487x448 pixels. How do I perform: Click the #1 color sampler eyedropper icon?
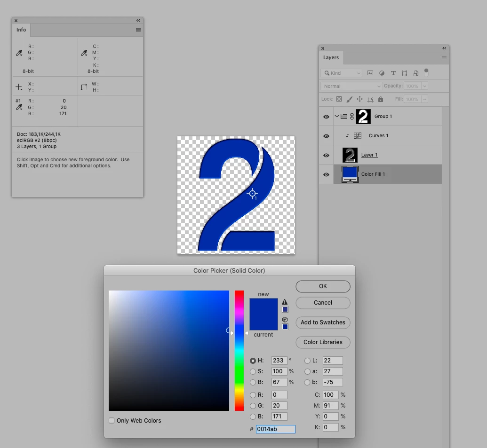click(19, 107)
